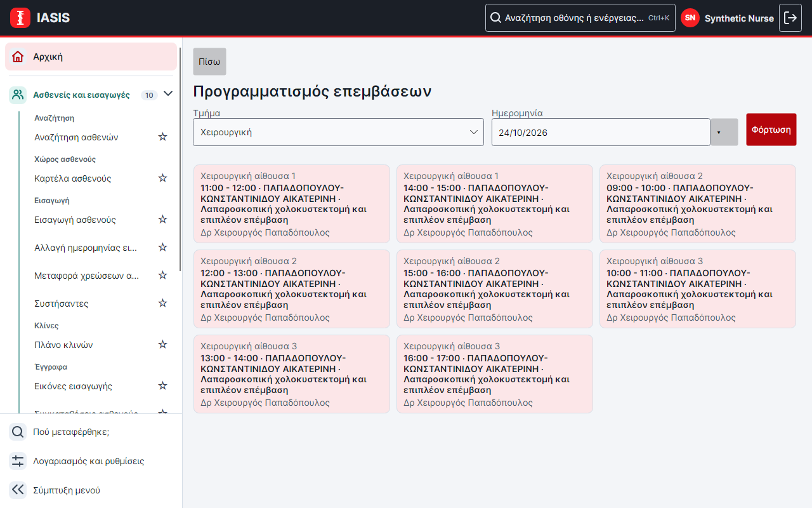Toggle star for Μεταφορά χρεώσεων entry
812x508 pixels.
[x=162, y=275]
